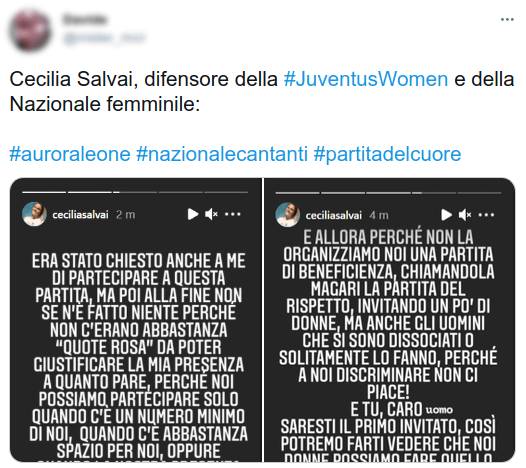Click the blurred tweet author avatar
The image size is (526, 468).
tap(30, 30)
